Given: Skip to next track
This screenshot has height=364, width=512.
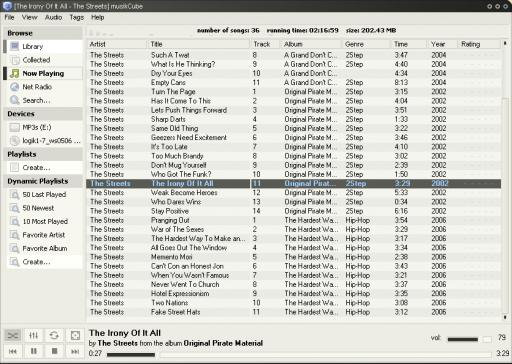Looking at the screenshot, I should coord(75,351).
